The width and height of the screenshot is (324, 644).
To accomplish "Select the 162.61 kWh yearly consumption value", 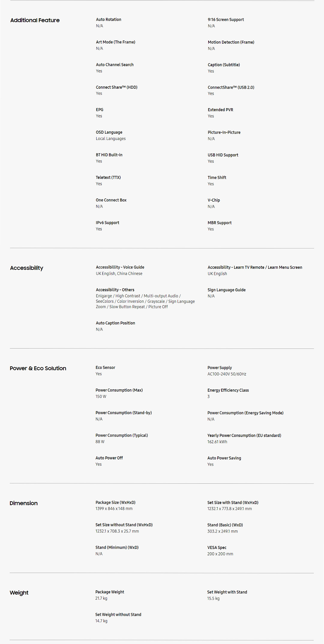I will pyautogui.click(x=217, y=442).
